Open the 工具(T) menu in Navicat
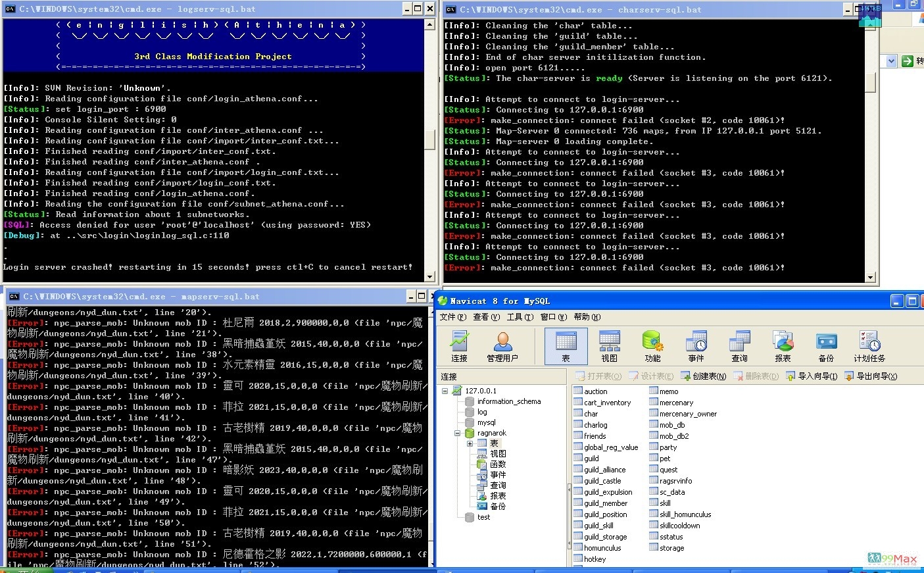The width and height of the screenshot is (924, 573). tap(520, 317)
